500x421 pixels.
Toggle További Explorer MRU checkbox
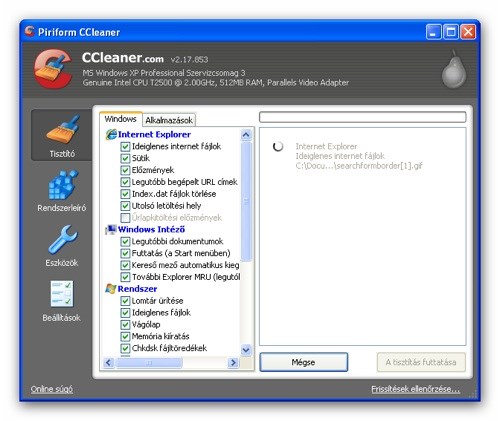click(x=125, y=277)
